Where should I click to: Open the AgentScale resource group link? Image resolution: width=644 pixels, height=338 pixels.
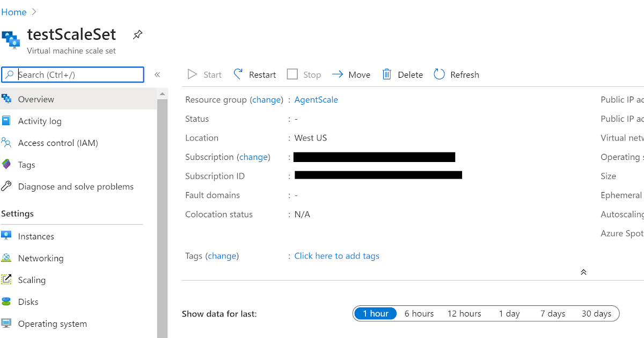(x=316, y=99)
